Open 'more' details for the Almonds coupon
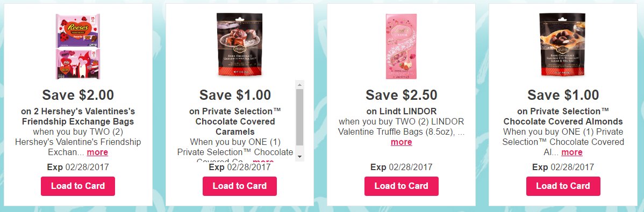The height and width of the screenshot is (212, 644). point(572,152)
